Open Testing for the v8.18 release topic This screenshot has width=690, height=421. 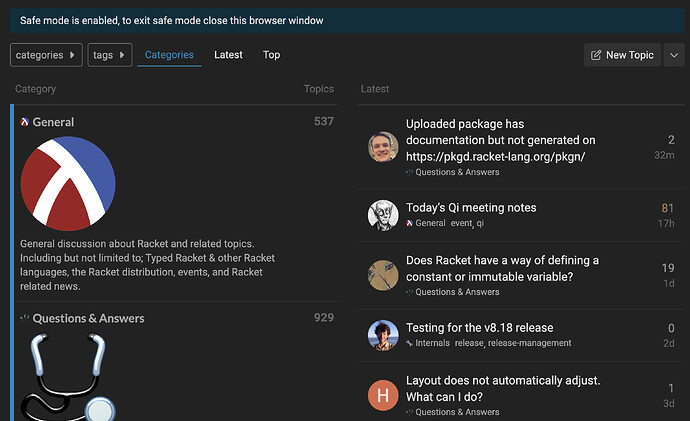(x=479, y=328)
